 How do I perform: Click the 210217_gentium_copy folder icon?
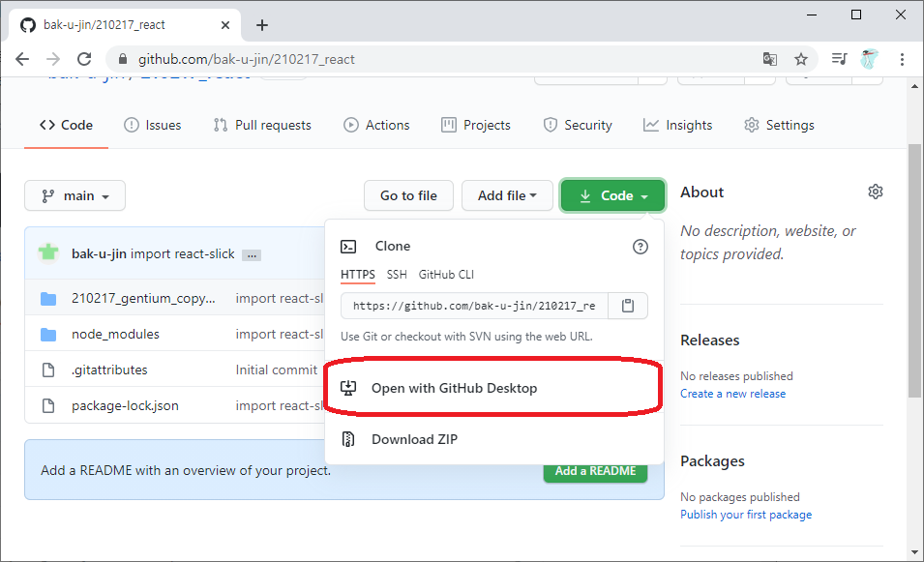coord(48,299)
